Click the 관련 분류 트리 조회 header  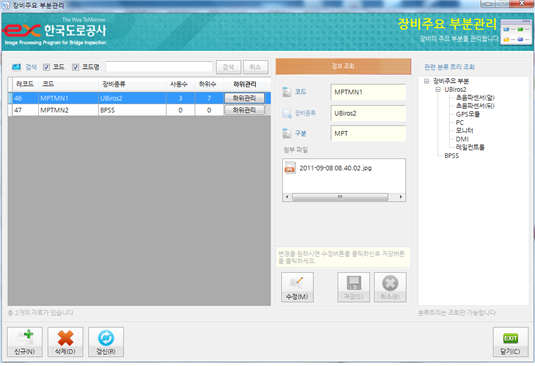click(x=449, y=67)
